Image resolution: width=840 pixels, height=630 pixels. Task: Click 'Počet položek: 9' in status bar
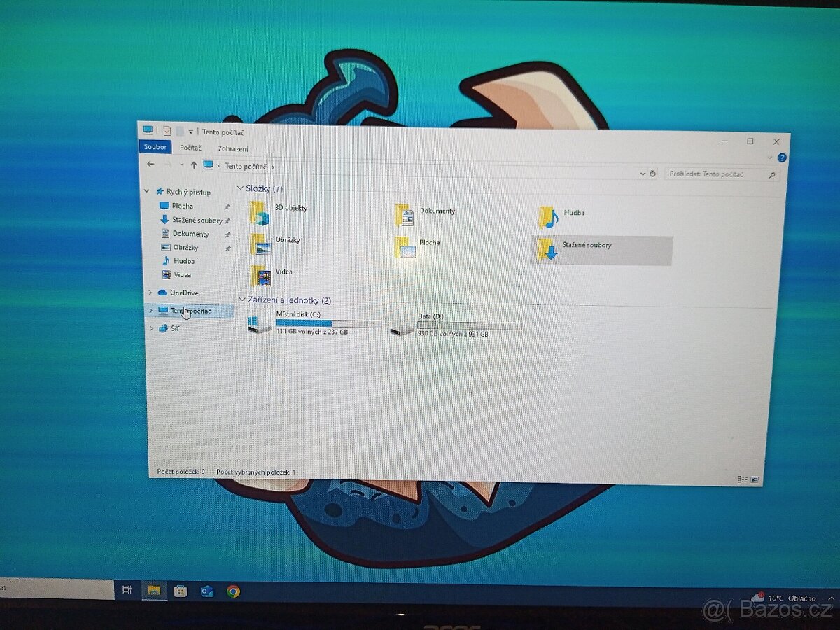click(181, 472)
